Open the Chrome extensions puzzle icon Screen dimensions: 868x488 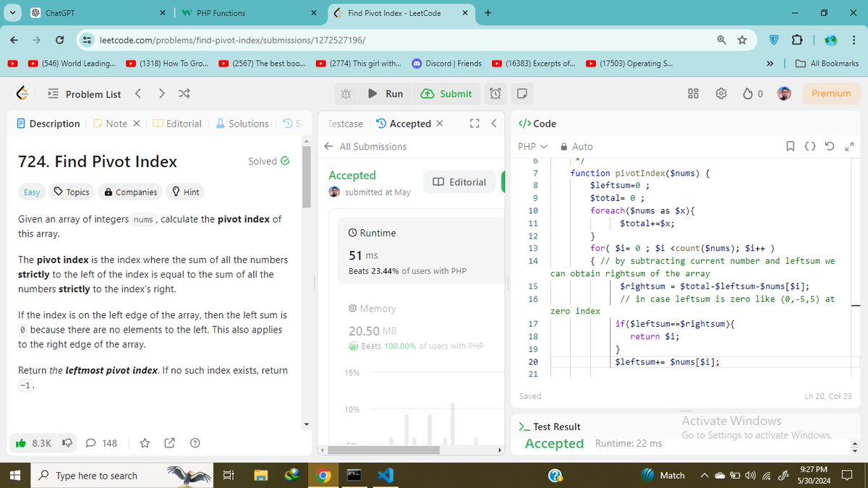797,40
